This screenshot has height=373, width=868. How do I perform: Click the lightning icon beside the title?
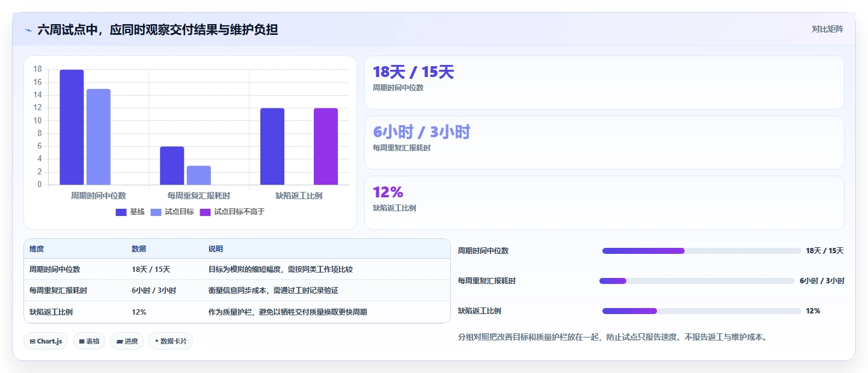pos(29,29)
